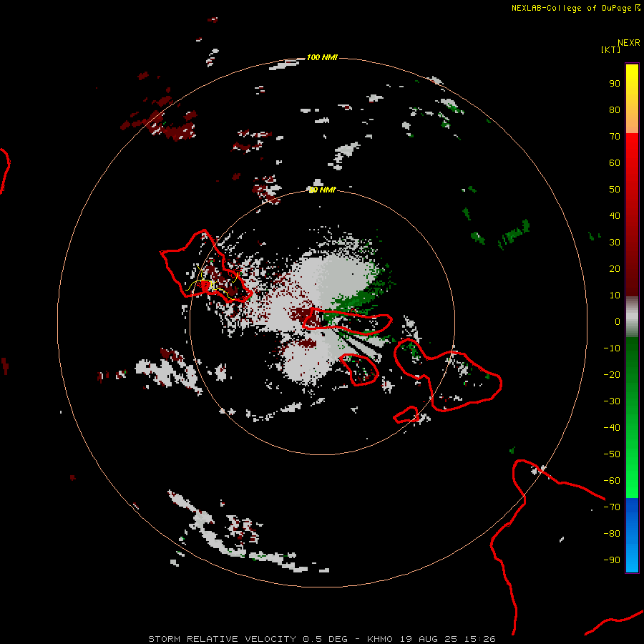
Task: Click the STORM RELATIVE VELOCITY caption at bottom
Action: click(x=321, y=639)
